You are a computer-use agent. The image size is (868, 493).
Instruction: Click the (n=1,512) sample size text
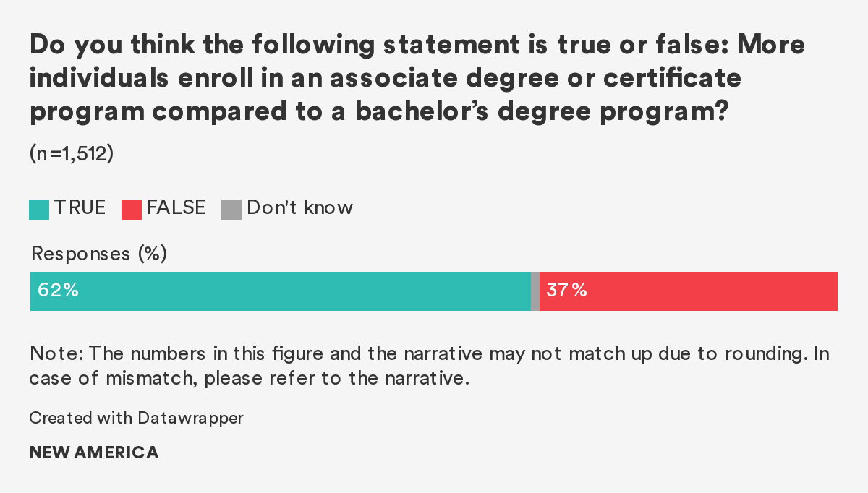[x=71, y=154]
